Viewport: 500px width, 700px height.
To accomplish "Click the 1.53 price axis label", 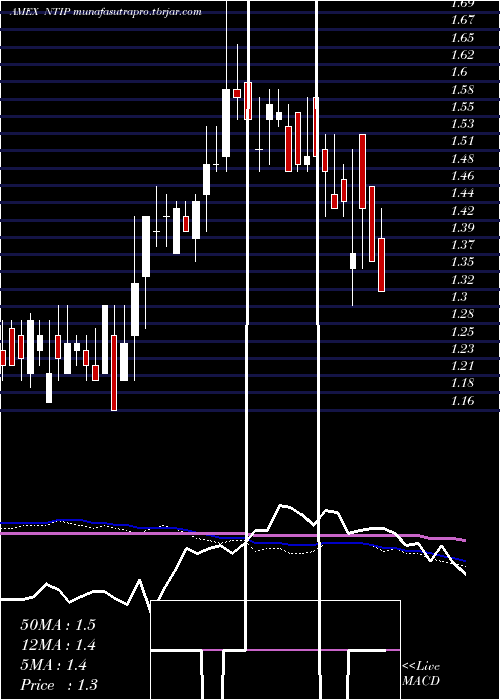I will pyautogui.click(x=462, y=124).
